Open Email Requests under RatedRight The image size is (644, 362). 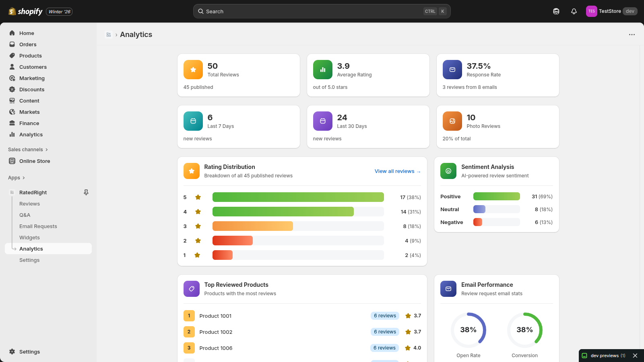click(38, 226)
